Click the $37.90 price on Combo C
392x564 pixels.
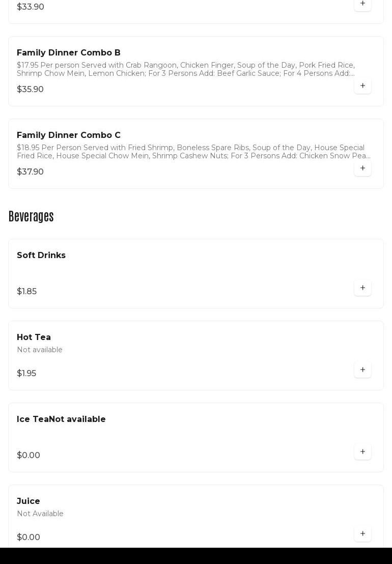pos(30,172)
